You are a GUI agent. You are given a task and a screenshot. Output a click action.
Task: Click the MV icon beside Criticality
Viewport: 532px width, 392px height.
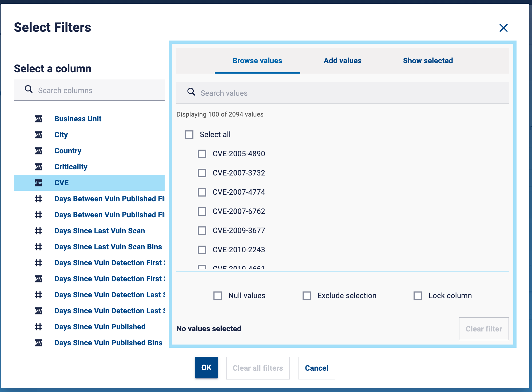coord(38,167)
